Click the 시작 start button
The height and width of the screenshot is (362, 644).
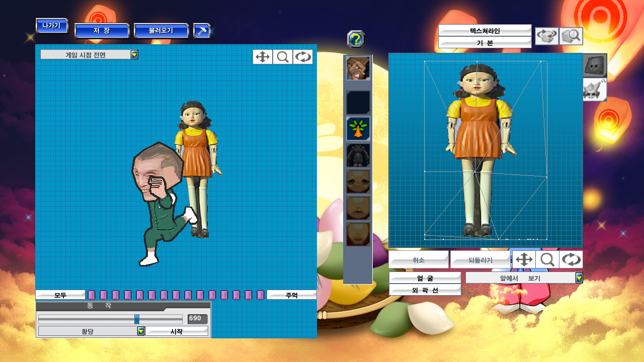pyautogui.click(x=177, y=331)
